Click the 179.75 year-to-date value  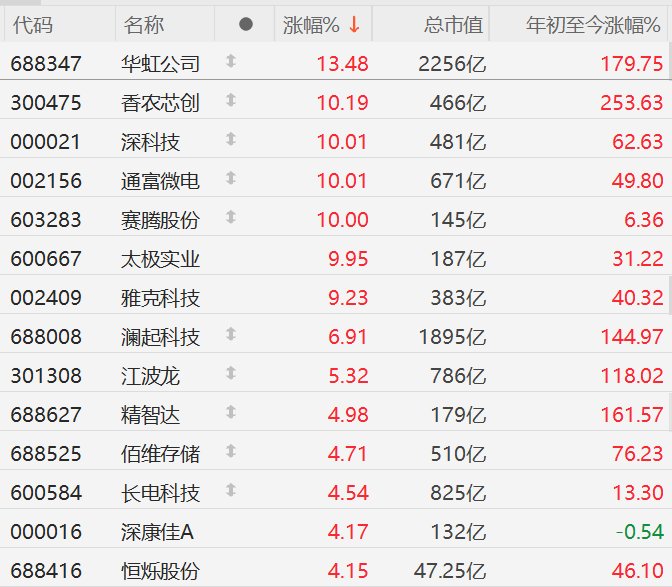632,64
